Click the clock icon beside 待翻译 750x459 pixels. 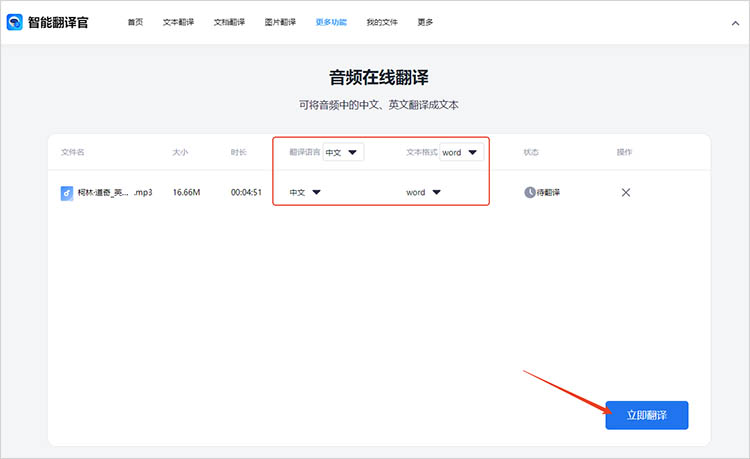click(x=529, y=192)
